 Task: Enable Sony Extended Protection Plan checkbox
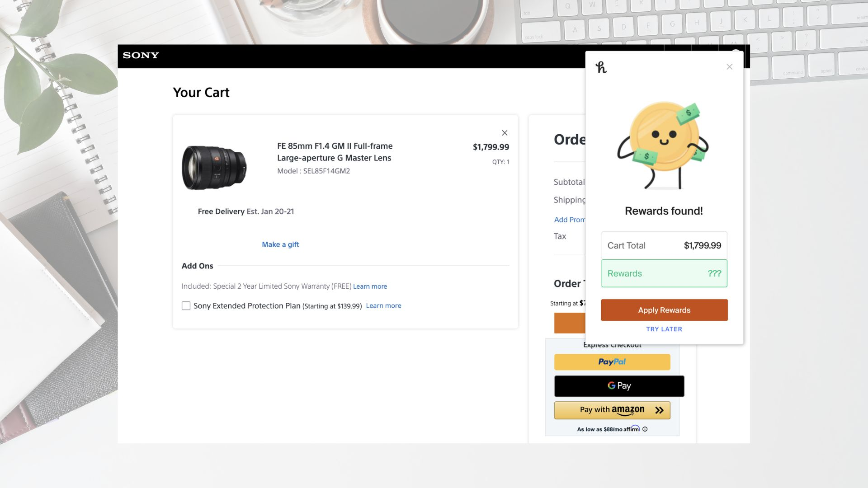(x=186, y=306)
